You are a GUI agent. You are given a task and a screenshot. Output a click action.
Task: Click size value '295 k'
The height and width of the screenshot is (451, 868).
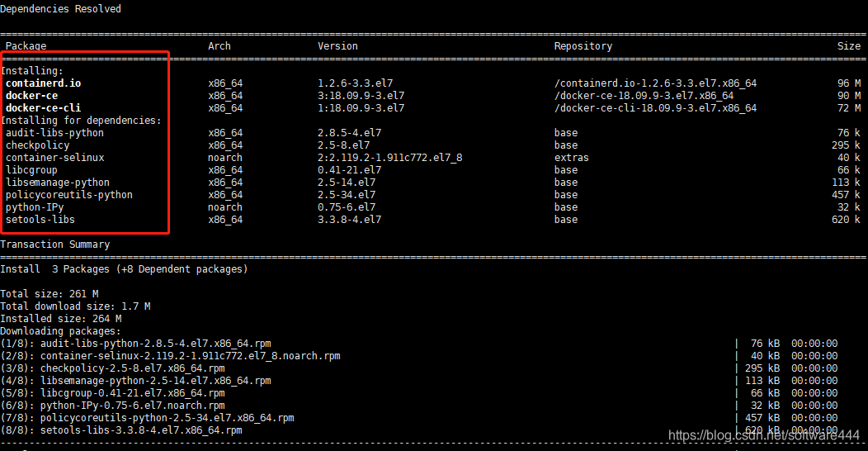pyautogui.click(x=846, y=145)
